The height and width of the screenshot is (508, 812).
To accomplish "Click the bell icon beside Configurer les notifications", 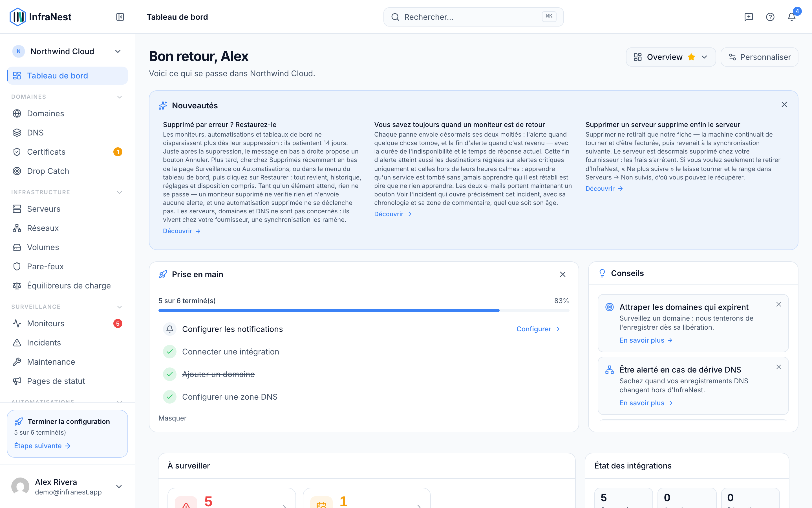I will (x=170, y=329).
